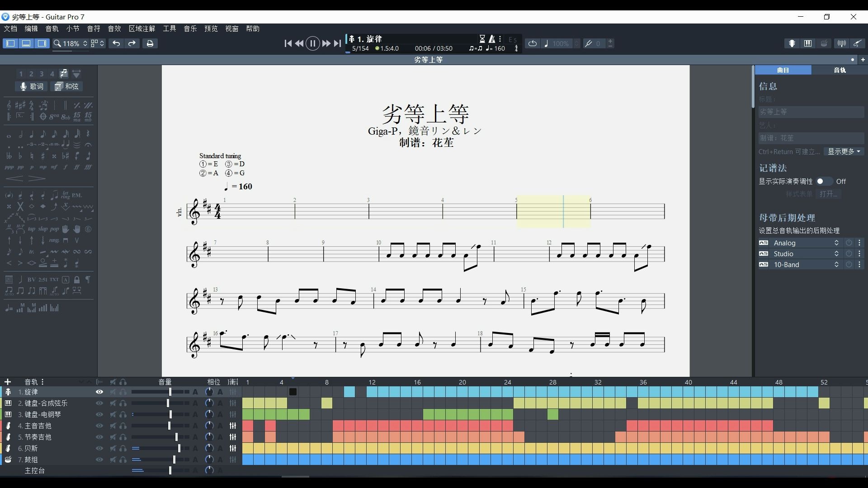This screenshot has height=488, width=868.
Task: Open the tuner fork tool icon
Action: pyautogui.click(x=841, y=43)
